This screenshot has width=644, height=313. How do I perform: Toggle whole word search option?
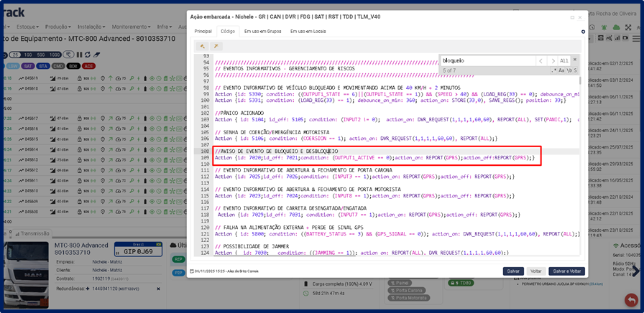point(568,70)
